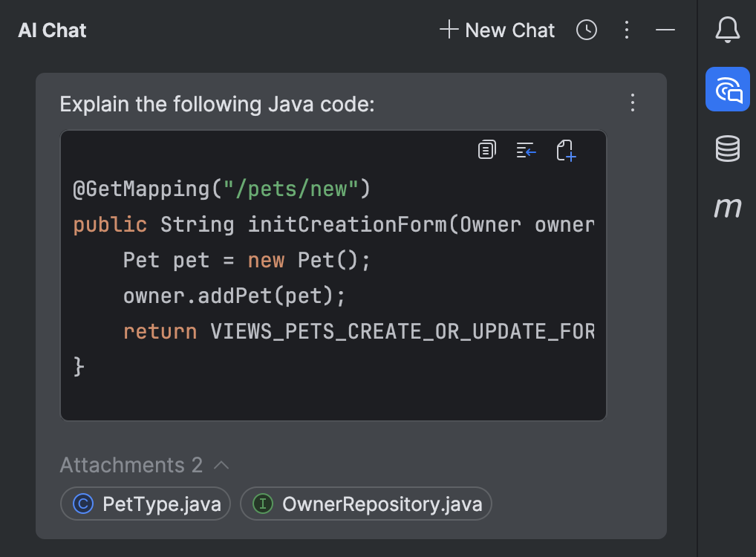This screenshot has width=756, height=557.
Task: Select the highlighted AI Chat sidebar icon
Action: click(727, 88)
